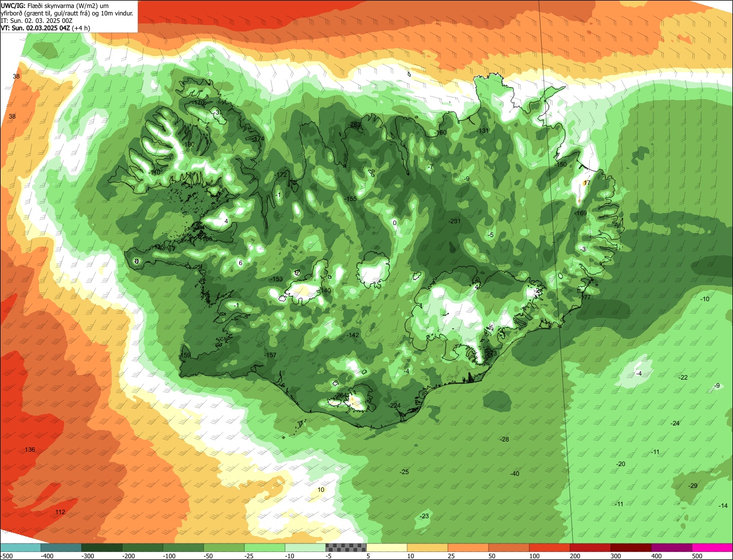The image size is (733, 560).
Task: Click the map value '-160'
Action: tap(440, 132)
